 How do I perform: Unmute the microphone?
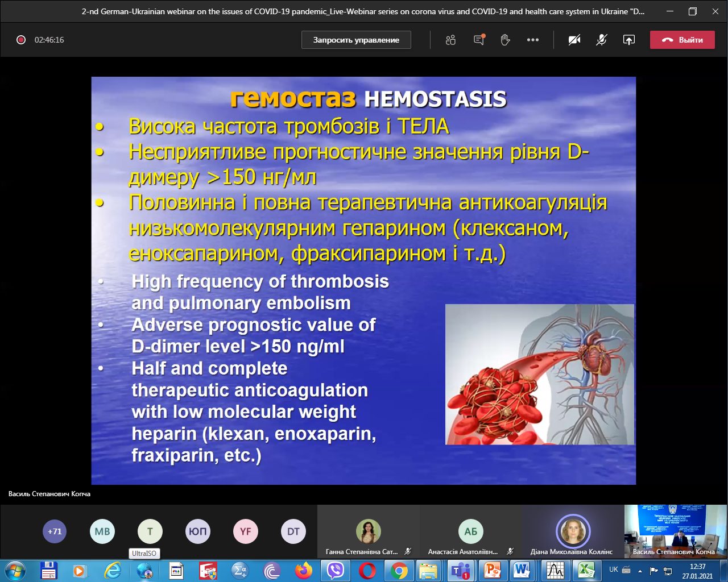601,40
